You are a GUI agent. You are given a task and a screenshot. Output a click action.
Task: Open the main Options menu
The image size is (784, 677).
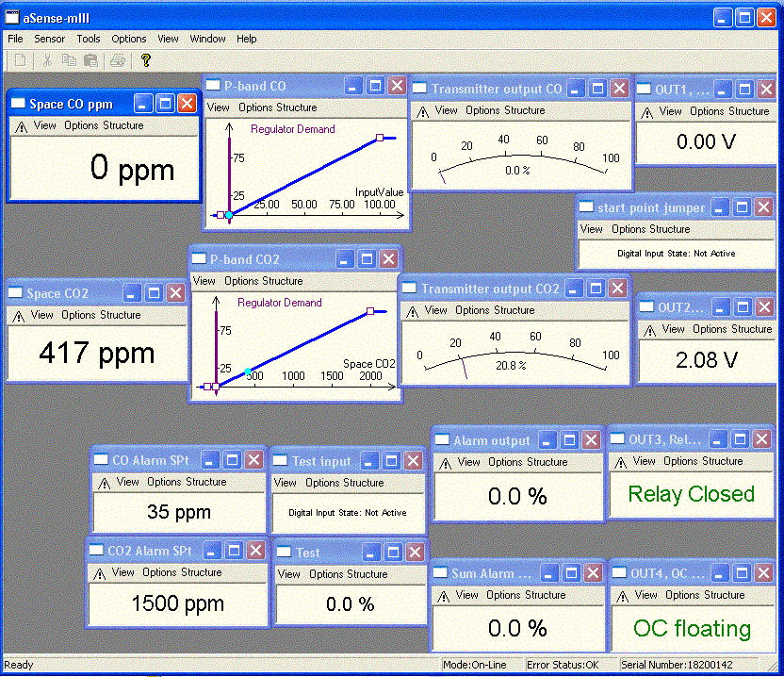(x=128, y=39)
